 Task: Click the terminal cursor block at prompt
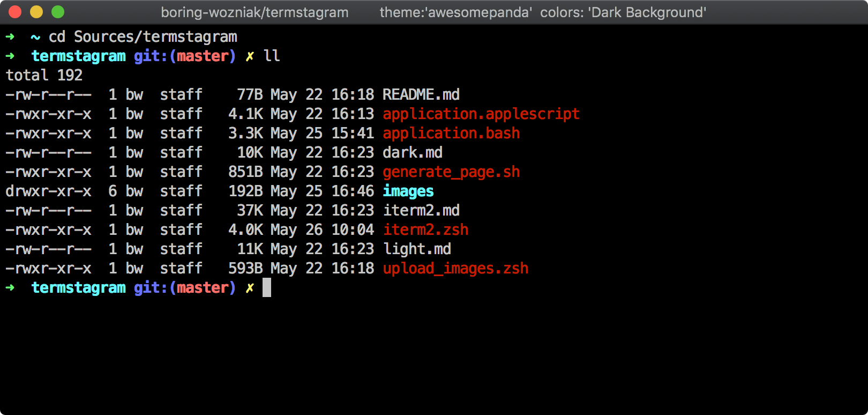267,287
